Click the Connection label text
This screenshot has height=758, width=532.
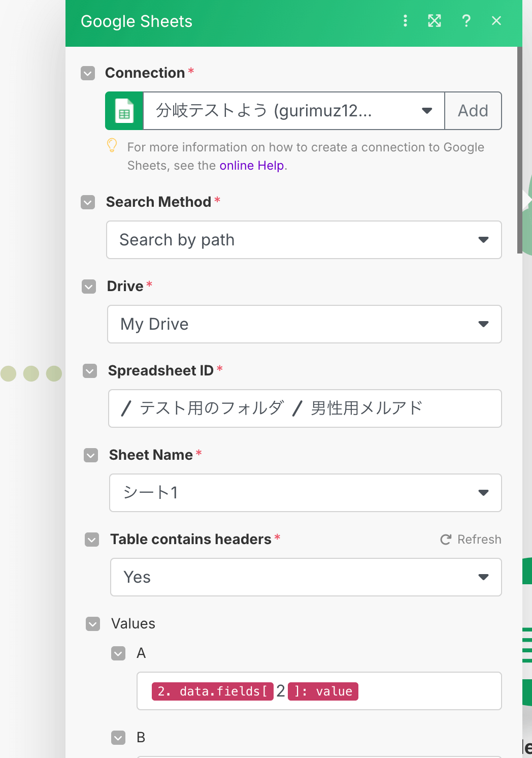tap(145, 73)
